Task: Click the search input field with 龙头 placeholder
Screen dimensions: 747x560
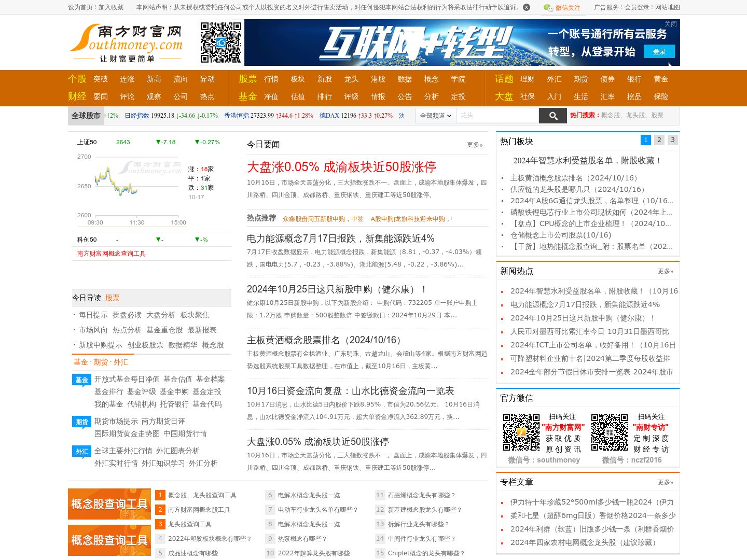Action: pyautogui.click(x=497, y=116)
